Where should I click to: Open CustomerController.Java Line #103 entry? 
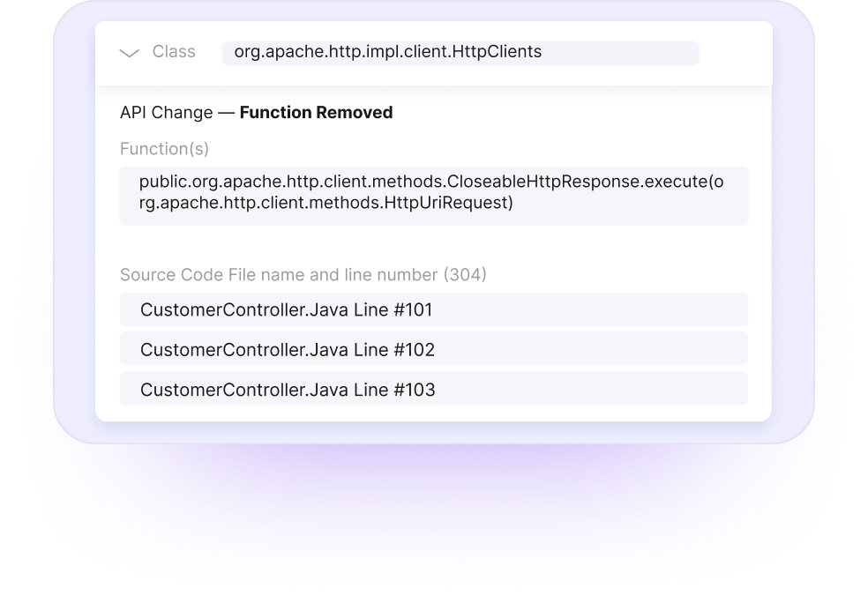tap(433, 390)
